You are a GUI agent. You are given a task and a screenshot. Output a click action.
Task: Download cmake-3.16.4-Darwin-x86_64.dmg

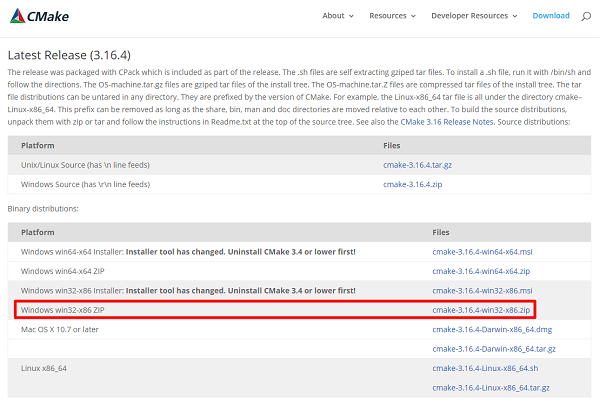(x=492, y=330)
